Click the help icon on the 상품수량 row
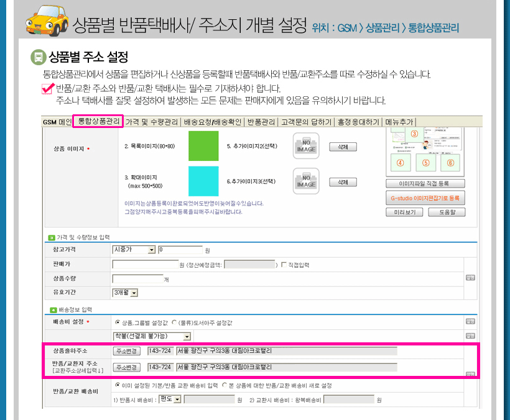 click(470, 278)
